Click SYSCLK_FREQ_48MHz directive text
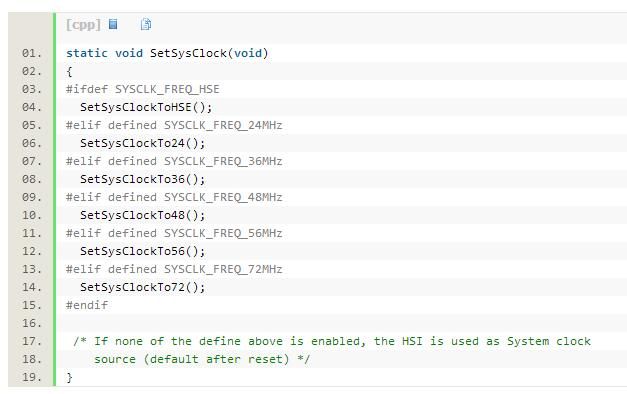The width and height of the screenshot is (627, 394). pos(223,197)
